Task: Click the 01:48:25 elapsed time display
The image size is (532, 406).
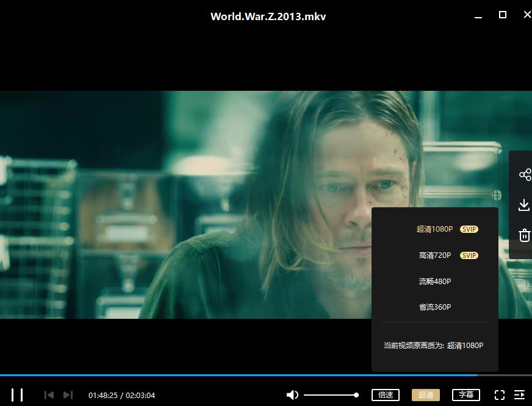Action: point(103,396)
